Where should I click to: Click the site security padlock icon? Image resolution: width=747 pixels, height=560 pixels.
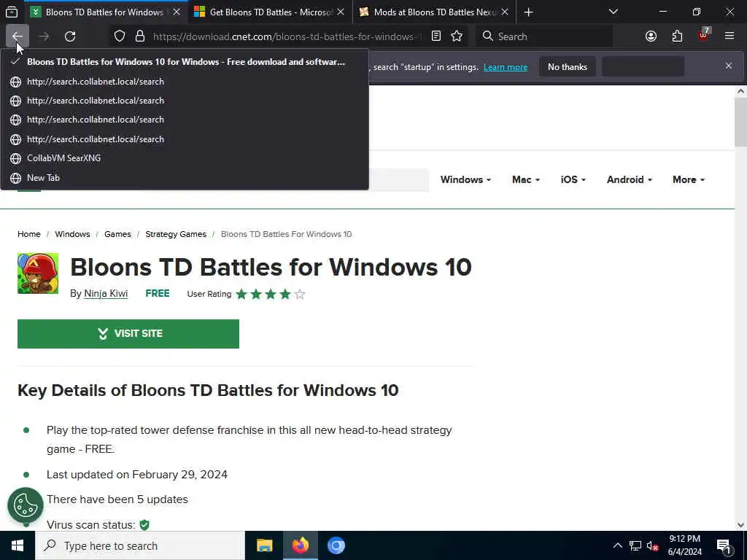pos(140,36)
